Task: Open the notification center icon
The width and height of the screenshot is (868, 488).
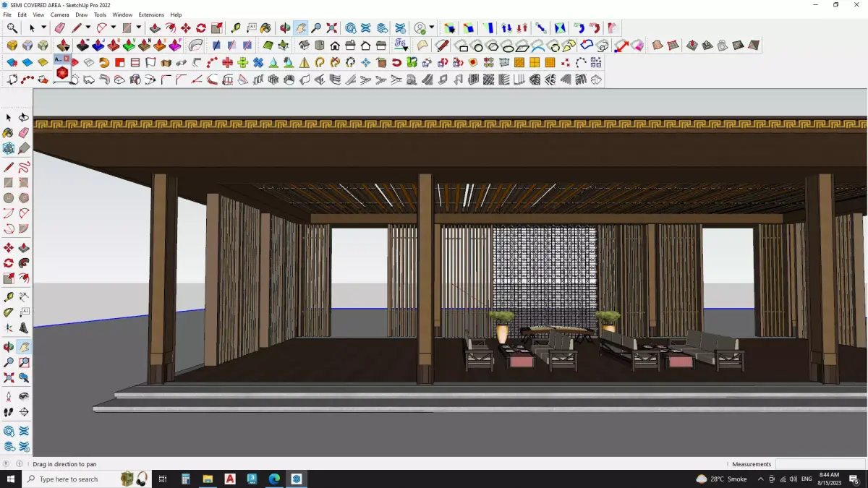Action: tap(854, 479)
